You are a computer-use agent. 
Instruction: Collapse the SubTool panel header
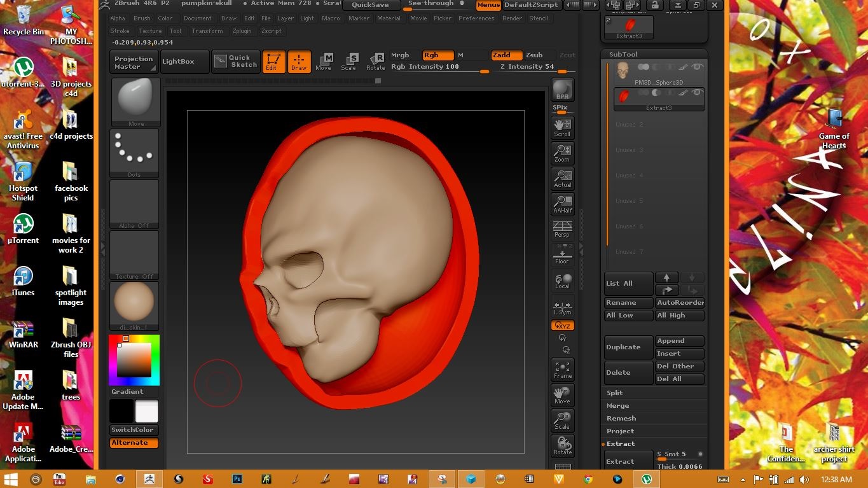(622, 55)
